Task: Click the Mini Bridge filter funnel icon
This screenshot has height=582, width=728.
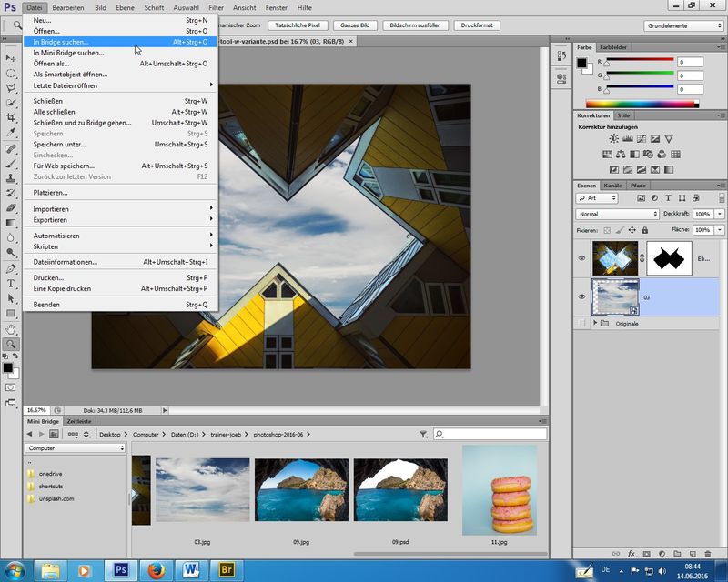Action: [x=423, y=435]
